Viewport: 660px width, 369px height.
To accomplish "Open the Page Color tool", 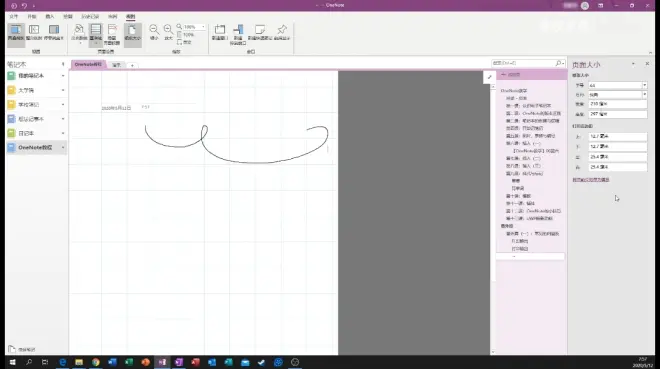I will (79, 33).
